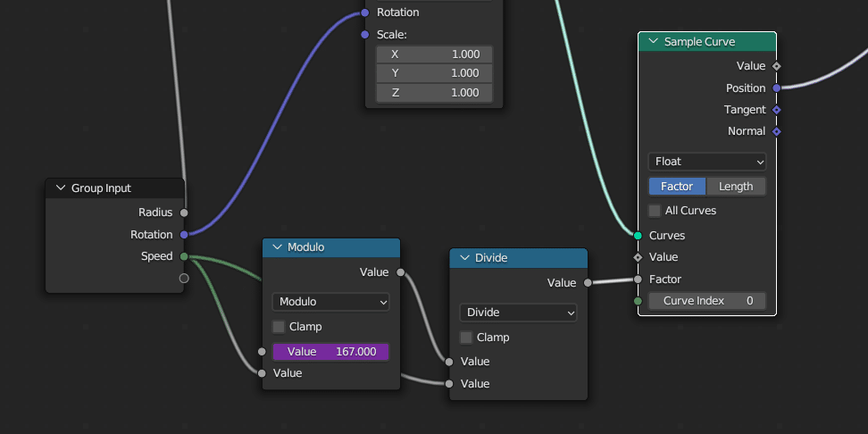Click the Curve Index field

(x=706, y=301)
